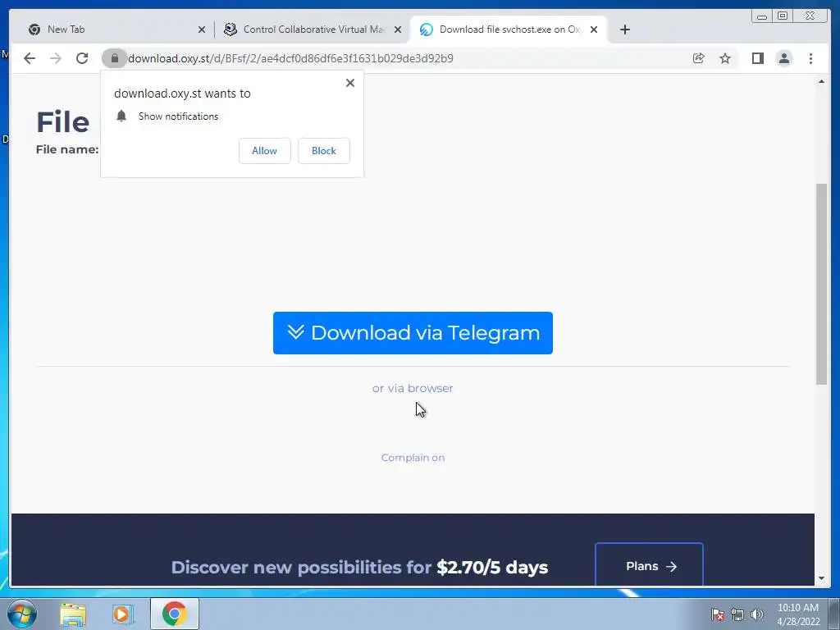Open the taskbar clock showing 10:10 AM
Viewport: 840px width, 630px height.
(x=798, y=614)
